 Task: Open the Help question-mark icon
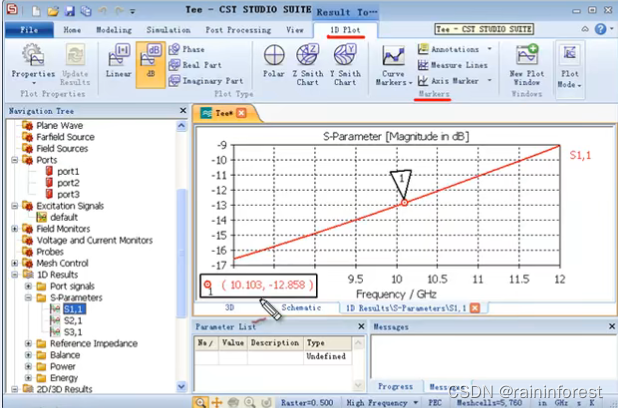[x=600, y=29]
